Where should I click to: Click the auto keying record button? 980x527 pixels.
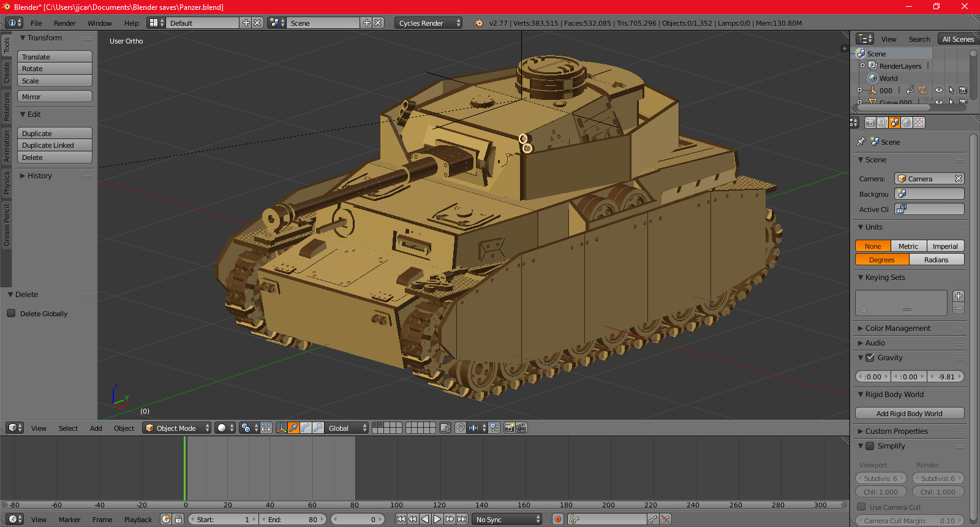[558, 519]
